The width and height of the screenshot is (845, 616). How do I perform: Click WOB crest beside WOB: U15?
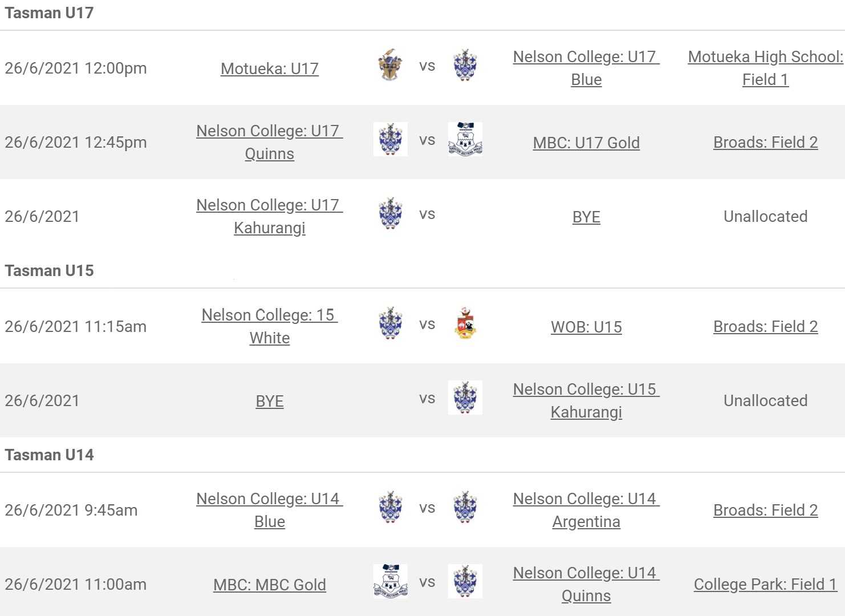point(465,323)
